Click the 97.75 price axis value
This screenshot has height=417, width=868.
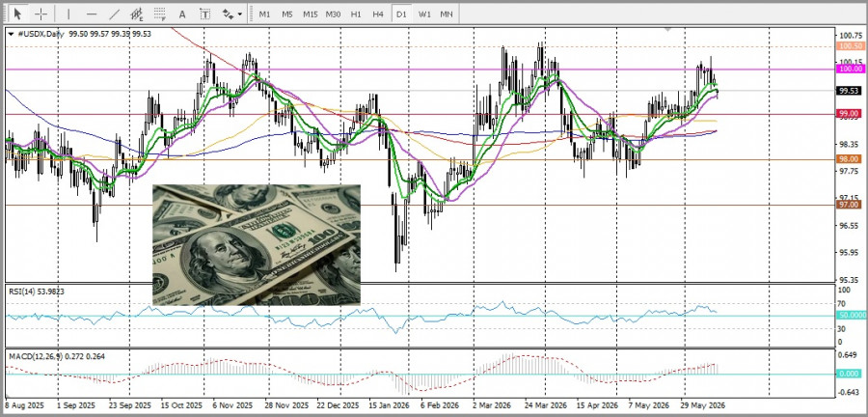click(851, 171)
